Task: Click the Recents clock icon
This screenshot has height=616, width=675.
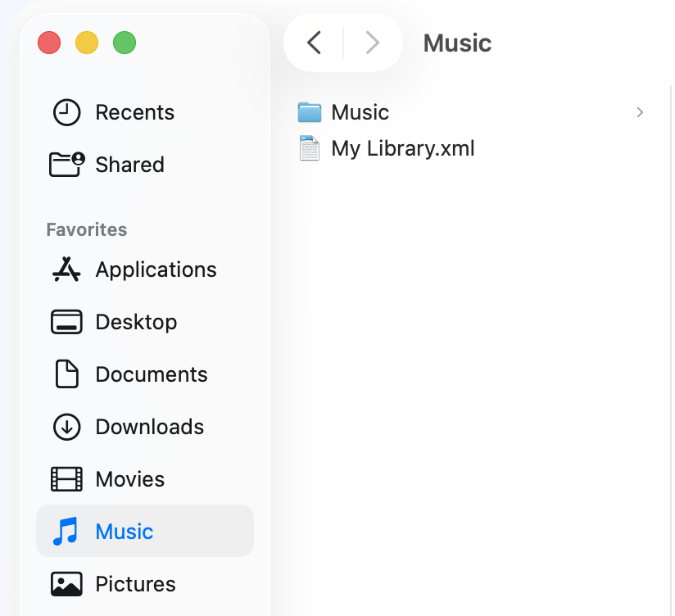Action: point(66,112)
